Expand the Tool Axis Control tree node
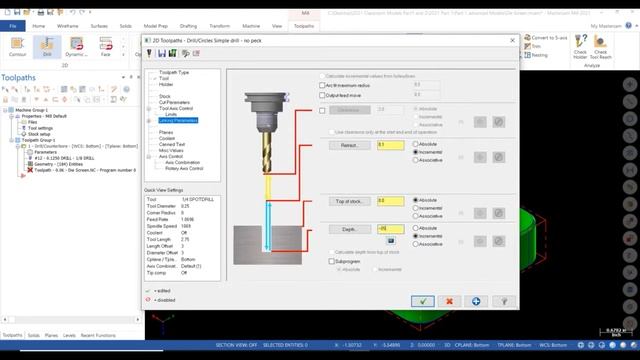 149,109
